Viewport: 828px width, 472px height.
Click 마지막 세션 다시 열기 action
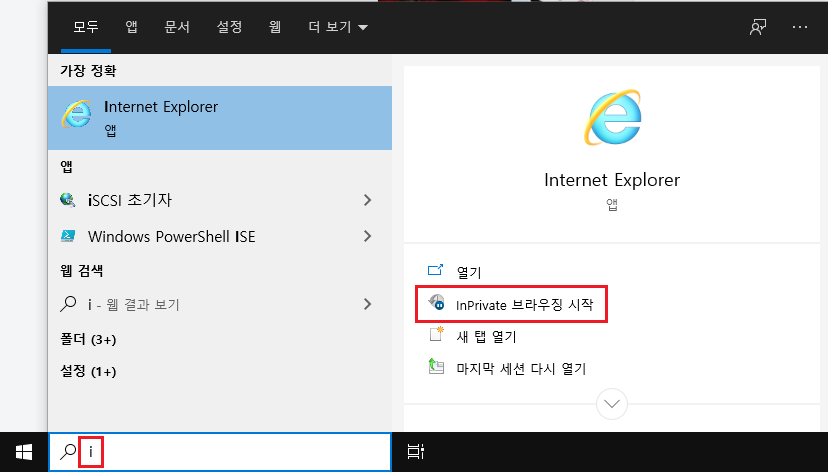[x=521, y=368]
